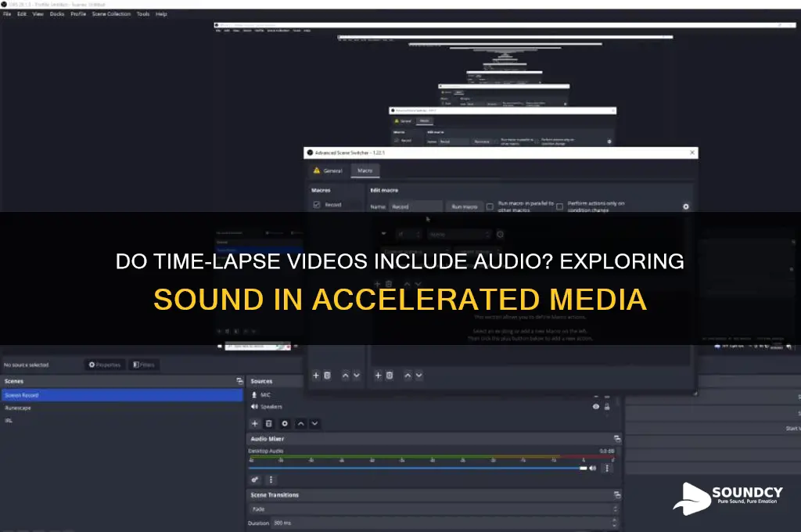Open the Tools menu
The width and height of the screenshot is (801, 532).
(x=143, y=14)
